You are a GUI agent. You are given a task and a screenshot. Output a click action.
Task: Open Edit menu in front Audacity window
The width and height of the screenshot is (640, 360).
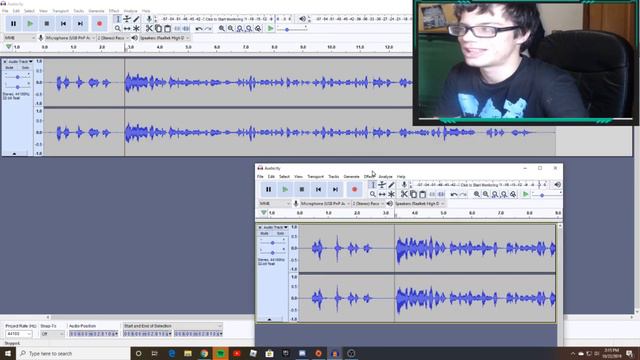(x=271, y=177)
